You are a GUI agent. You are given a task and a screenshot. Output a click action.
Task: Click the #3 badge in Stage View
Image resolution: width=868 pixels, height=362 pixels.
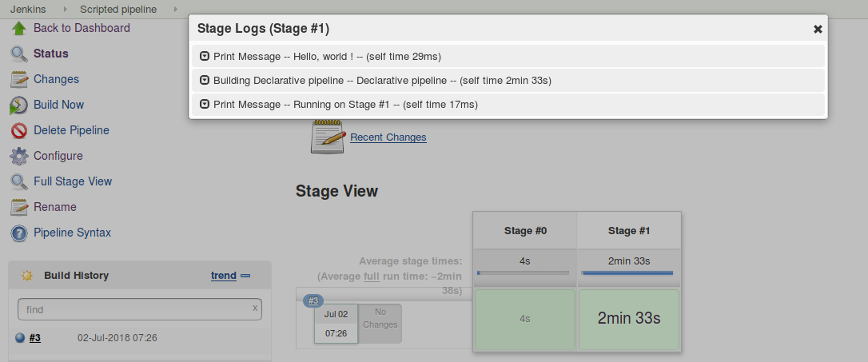313,300
